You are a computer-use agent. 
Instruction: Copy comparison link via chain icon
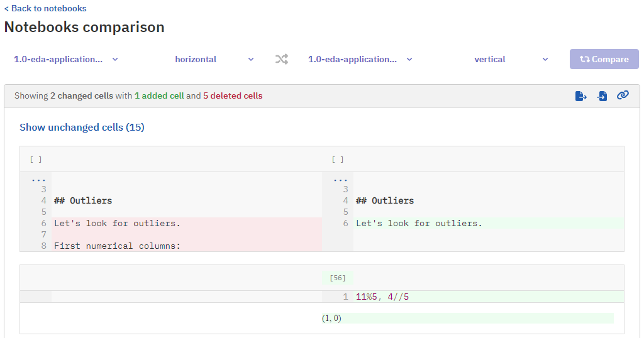[x=623, y=95]
